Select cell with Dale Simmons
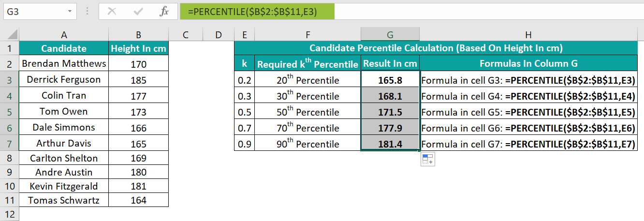 [64, 127]
